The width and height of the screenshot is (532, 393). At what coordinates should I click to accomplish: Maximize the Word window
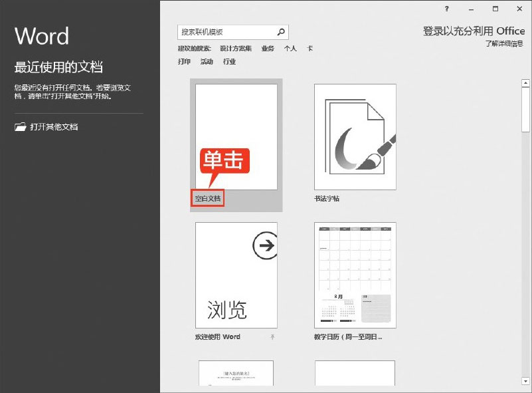tap(495, 9)
